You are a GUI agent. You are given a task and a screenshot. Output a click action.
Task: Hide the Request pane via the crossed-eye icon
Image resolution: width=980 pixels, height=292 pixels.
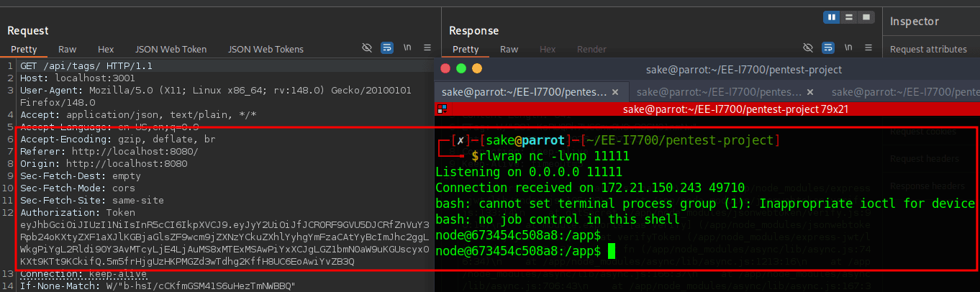[367, 48]
